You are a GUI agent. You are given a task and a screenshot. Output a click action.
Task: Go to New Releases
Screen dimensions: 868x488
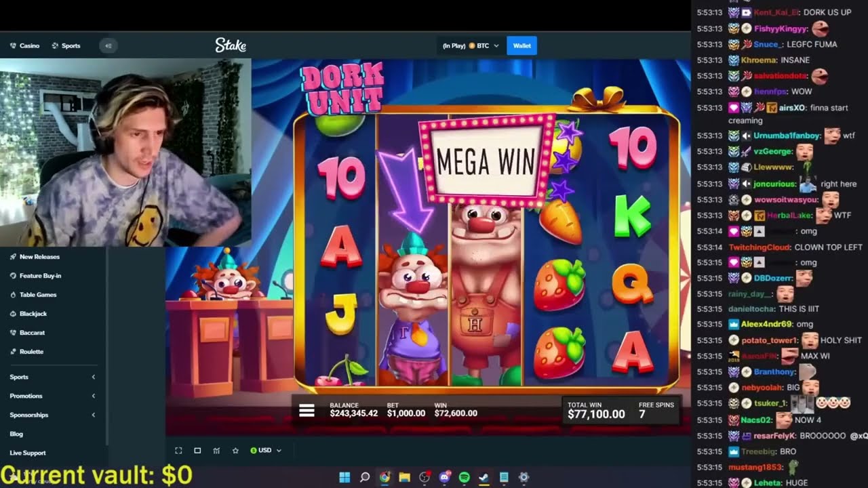[x=35, y=257]
